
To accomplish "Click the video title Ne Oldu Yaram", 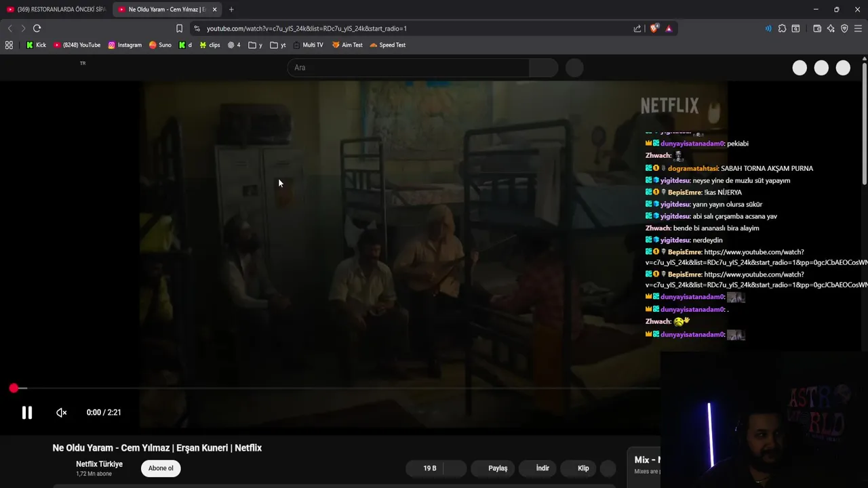I will (x=157, y=448).
